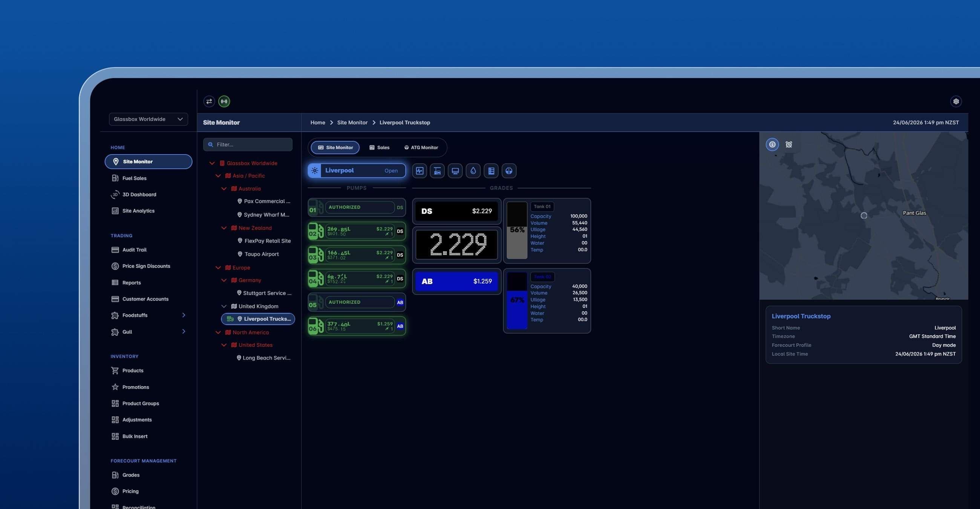Select Stuttgart Service site in tree
The height and width of the screenshot is (509, 980).
[264, 293]
